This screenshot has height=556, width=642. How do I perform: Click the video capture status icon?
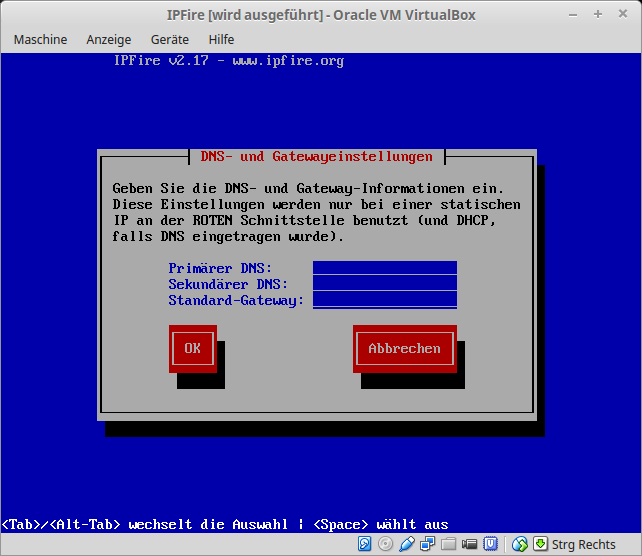pos(469,544)
